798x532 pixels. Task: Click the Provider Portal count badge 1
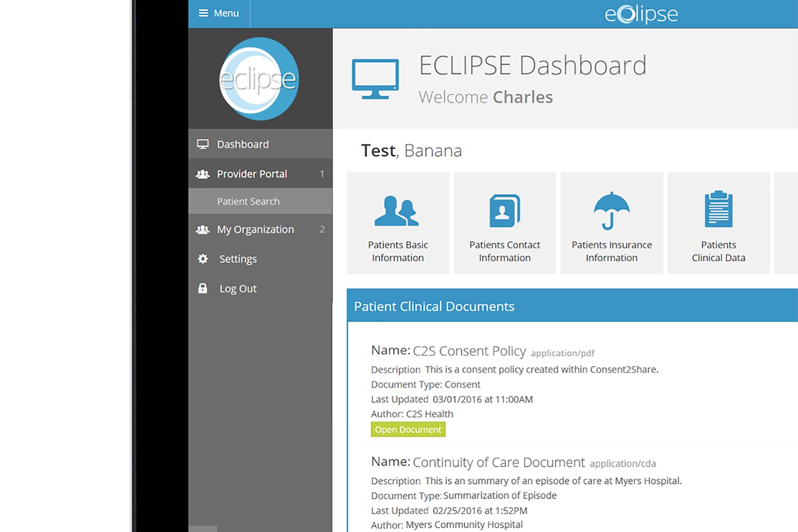pyautogui.click(x=322, y=174)
